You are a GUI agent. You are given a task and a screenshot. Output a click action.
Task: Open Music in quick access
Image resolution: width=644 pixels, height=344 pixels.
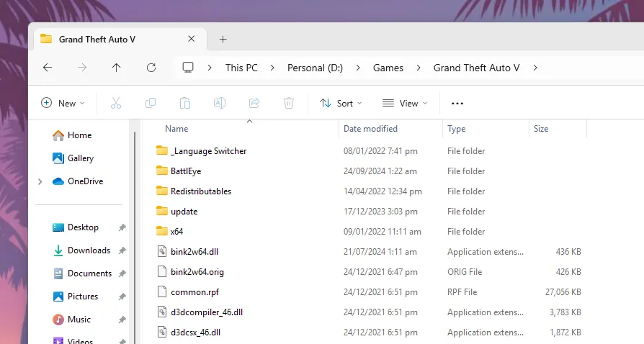click(71, 319)
